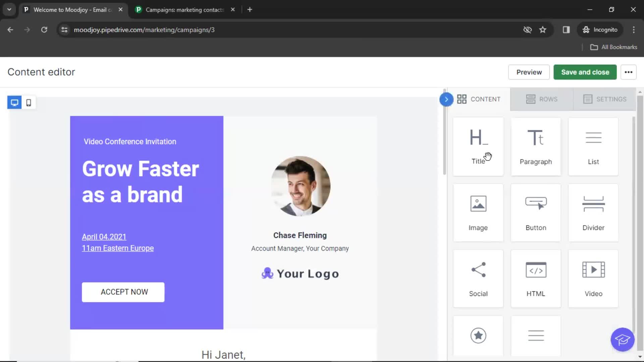Scroll down the content panel
The width and height of the screenshot is (644, 362).
click(640, 357)
